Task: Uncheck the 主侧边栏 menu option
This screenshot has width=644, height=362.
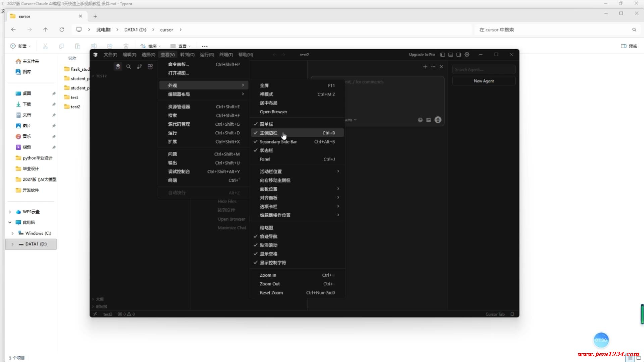Action: click(268, 133)
